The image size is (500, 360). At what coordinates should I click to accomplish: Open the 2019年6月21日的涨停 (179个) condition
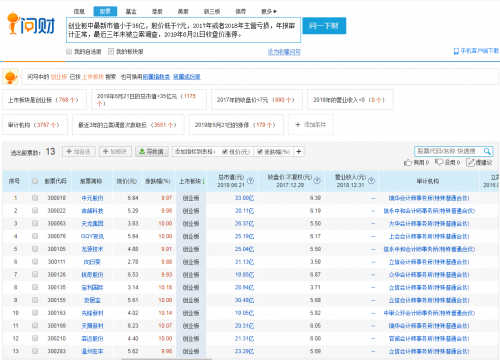pos(236,125)
